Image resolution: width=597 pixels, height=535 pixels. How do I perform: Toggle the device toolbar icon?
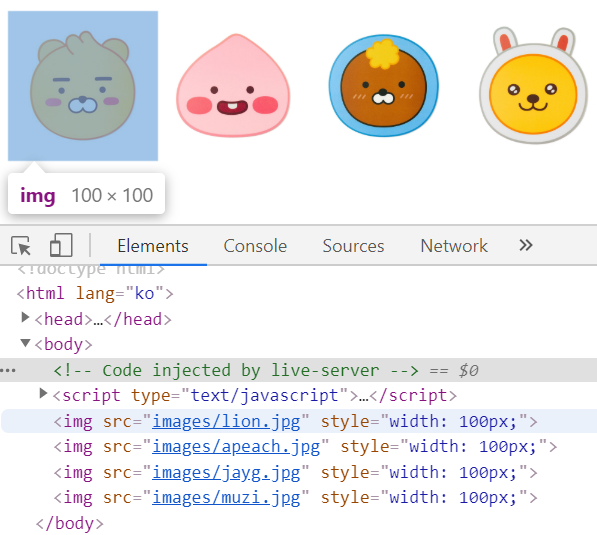pyautogui.click(x=61, y=245)
